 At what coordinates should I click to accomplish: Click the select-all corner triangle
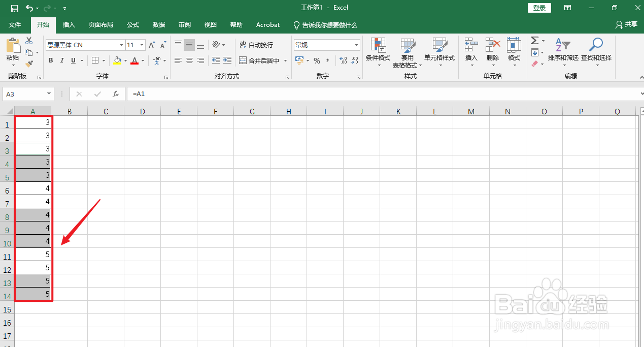tap(9, 112)
